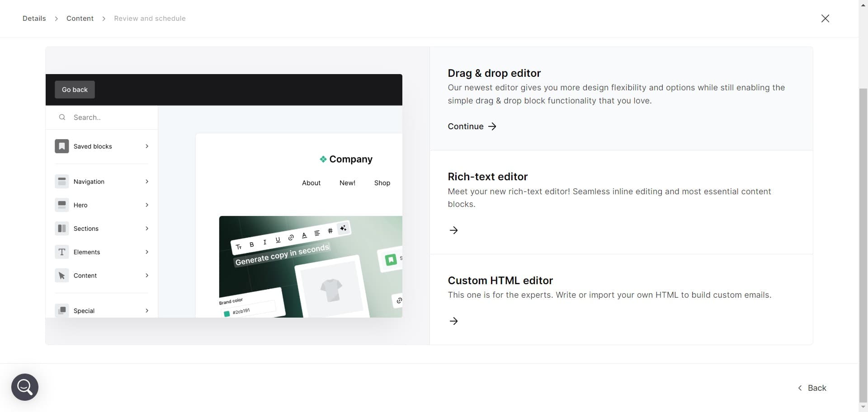Open the help search chat bubble
The width and height of the screenshot is (868, 412).
(25, 387)
